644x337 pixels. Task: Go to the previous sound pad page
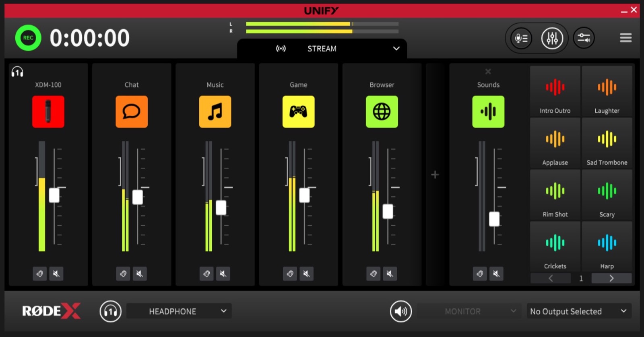click(x=551, y=278)
